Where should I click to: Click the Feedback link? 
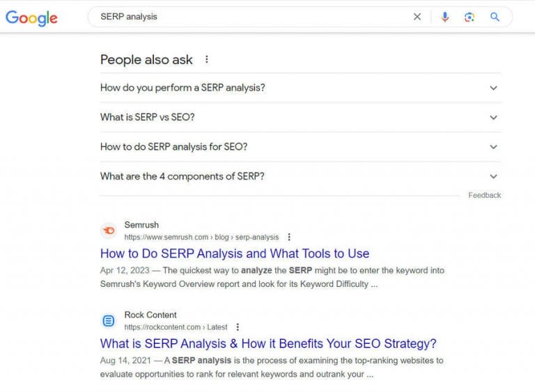[484, 196]
